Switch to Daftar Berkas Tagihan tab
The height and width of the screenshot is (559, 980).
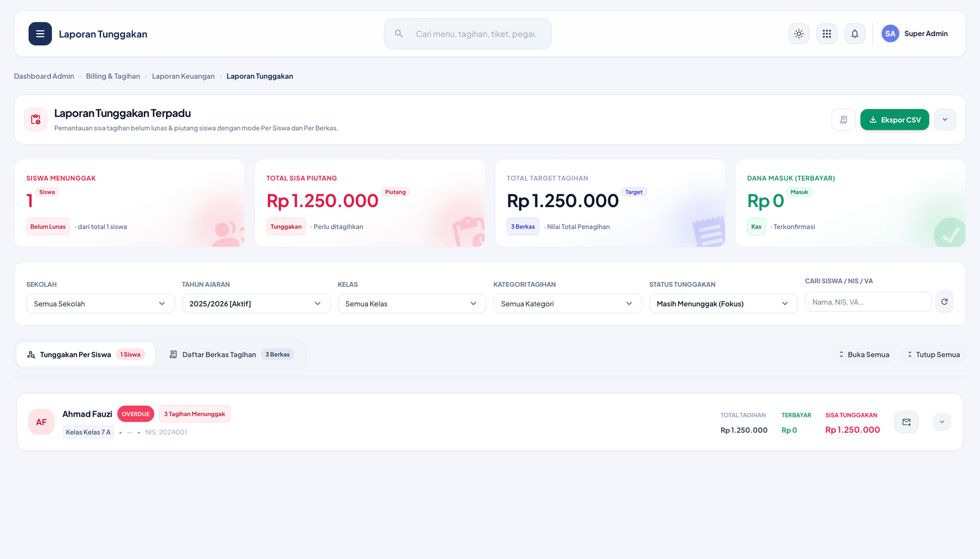pos(232,354)
